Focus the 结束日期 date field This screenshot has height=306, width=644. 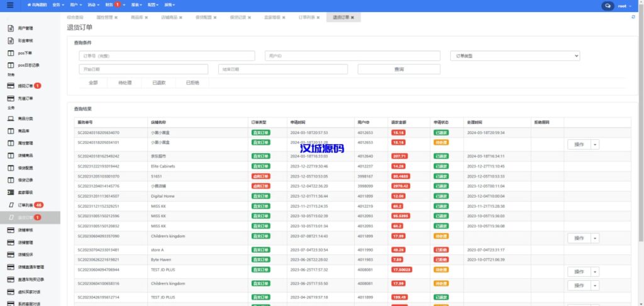click(283, 69)
